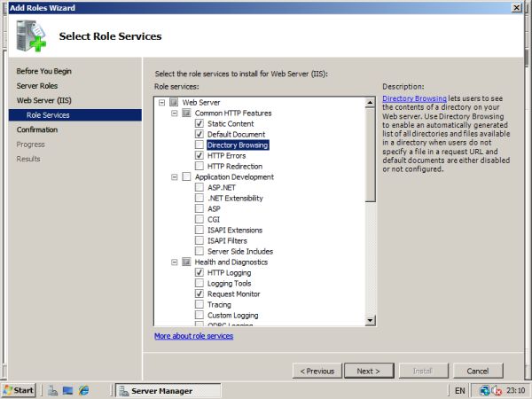
Task: Enable the Tracing checkbox
Action: [x=199, y=304]
